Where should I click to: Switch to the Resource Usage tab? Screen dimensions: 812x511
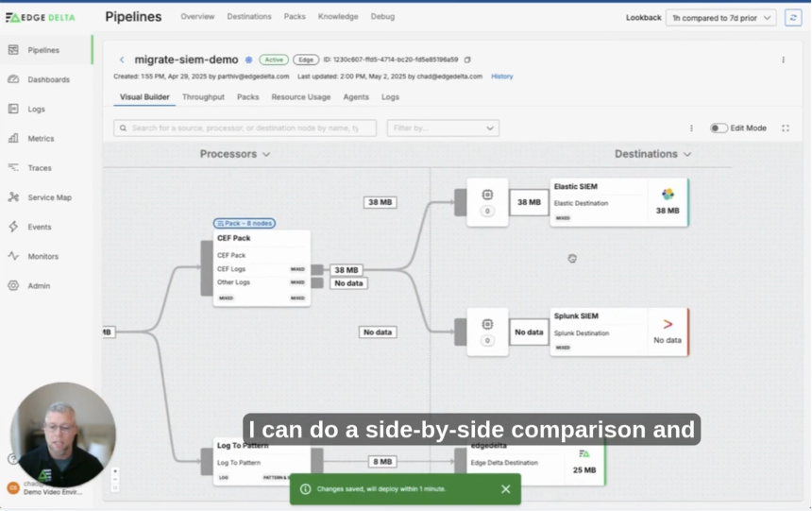pos(301,97)
